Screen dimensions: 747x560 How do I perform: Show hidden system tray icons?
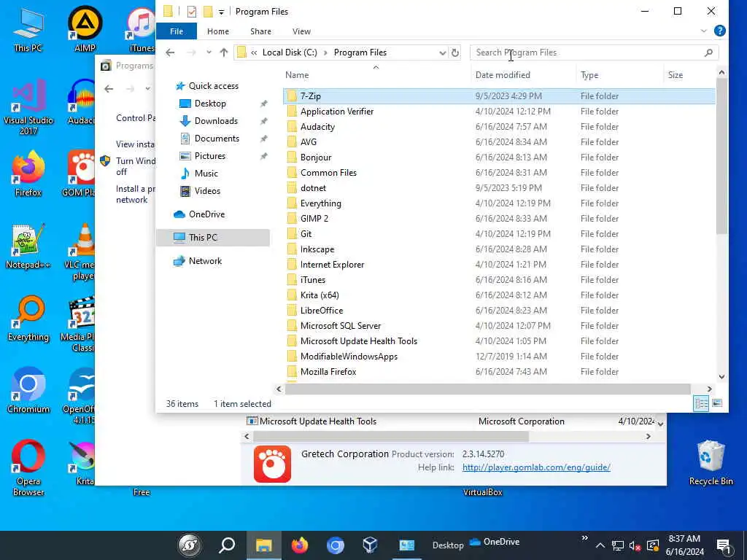pos(600,545)
